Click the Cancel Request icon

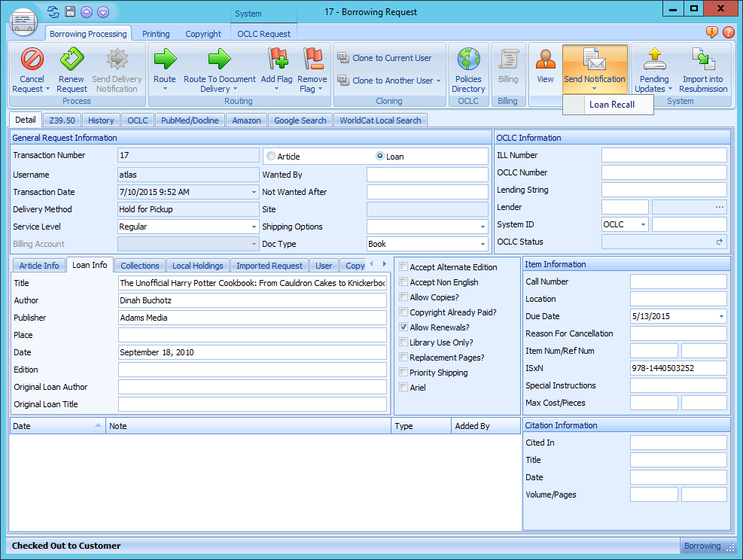(32, 59)
